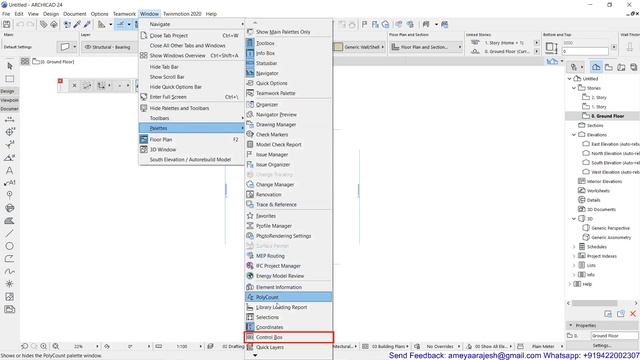
Task: Open the Teamwork menu
Action: click(x=124, y=14)
